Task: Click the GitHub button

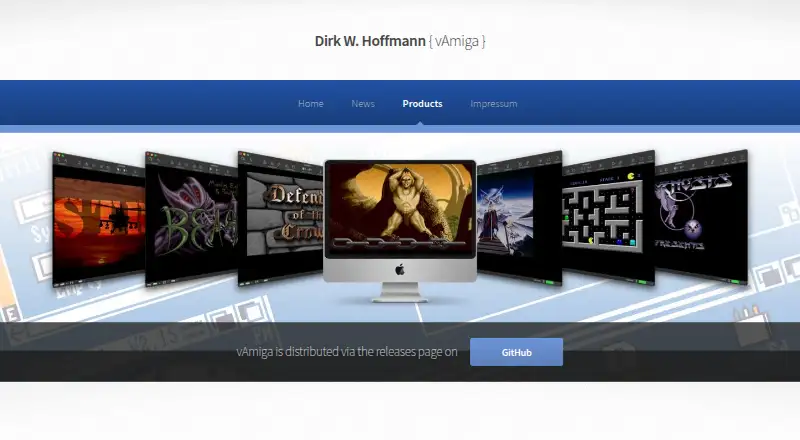Action: click(516, 352)
